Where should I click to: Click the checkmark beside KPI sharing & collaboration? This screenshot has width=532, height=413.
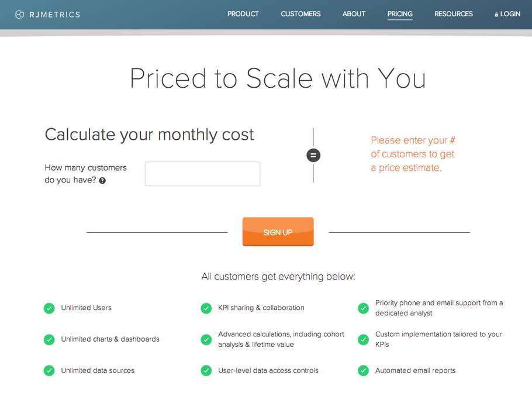(x=206, y=308)
